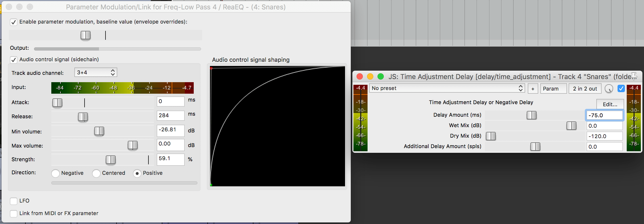Click Strength field showing 59.1
This screenshot has height=224, width=644.
(171, 159)
